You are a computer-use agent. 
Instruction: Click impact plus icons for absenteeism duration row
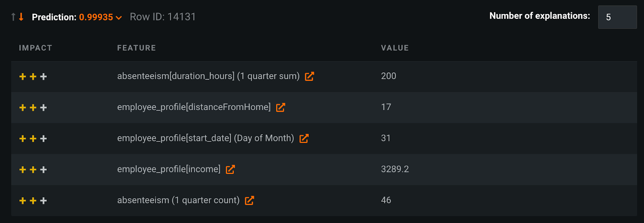coord(33,76)
